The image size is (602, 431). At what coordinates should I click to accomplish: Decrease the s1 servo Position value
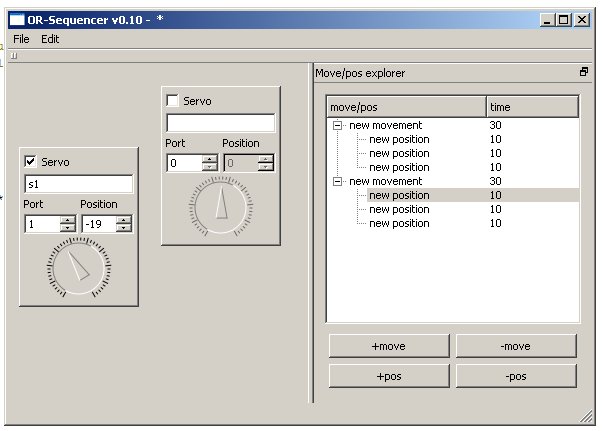pos(124,228)
